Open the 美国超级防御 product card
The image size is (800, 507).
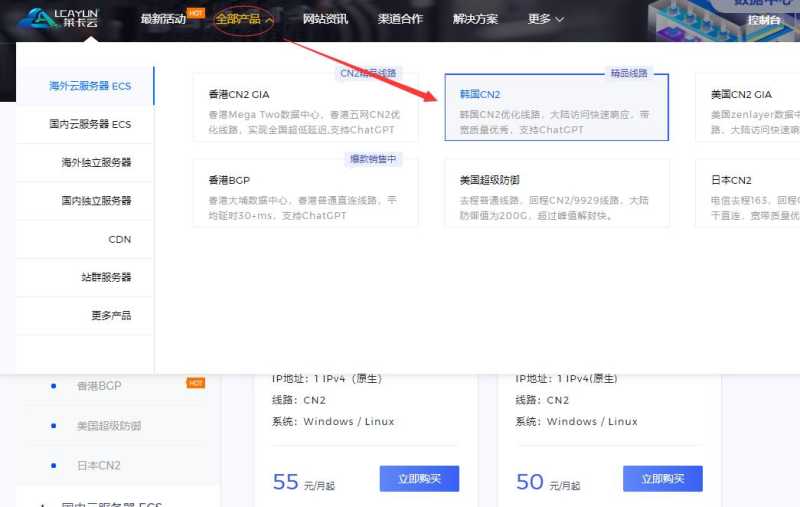557,193
